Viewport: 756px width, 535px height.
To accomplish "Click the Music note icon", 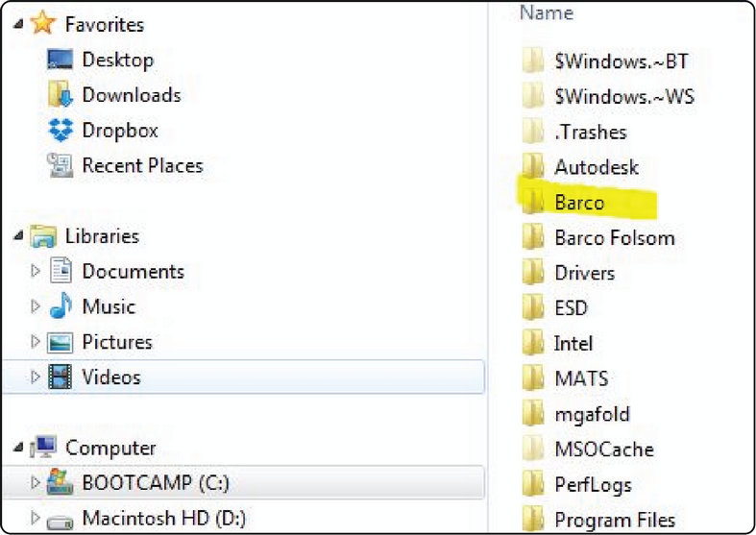I will 61,306.
